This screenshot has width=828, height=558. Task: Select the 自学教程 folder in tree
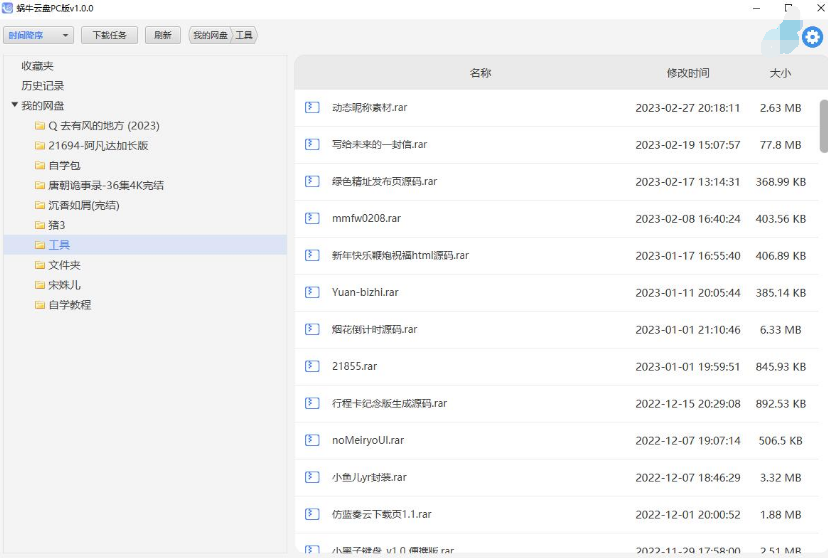69,305
